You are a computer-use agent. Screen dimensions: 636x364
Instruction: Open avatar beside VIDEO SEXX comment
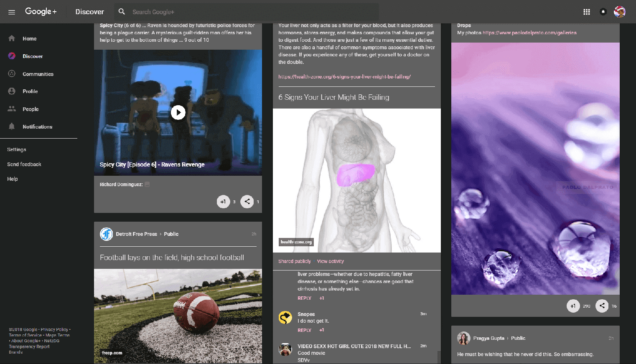tap(285, 349)
